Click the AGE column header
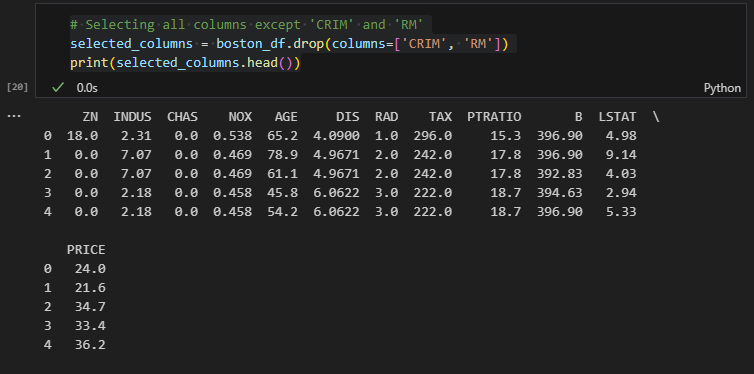754x374 pixels. tap(286, 117)
